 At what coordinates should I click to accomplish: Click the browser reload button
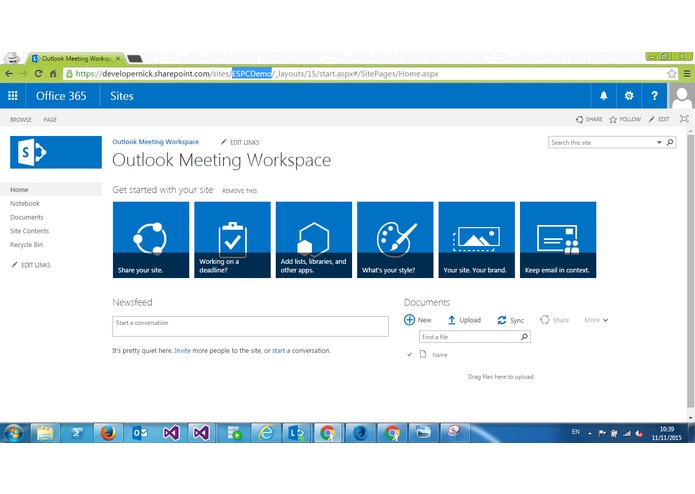38,74
